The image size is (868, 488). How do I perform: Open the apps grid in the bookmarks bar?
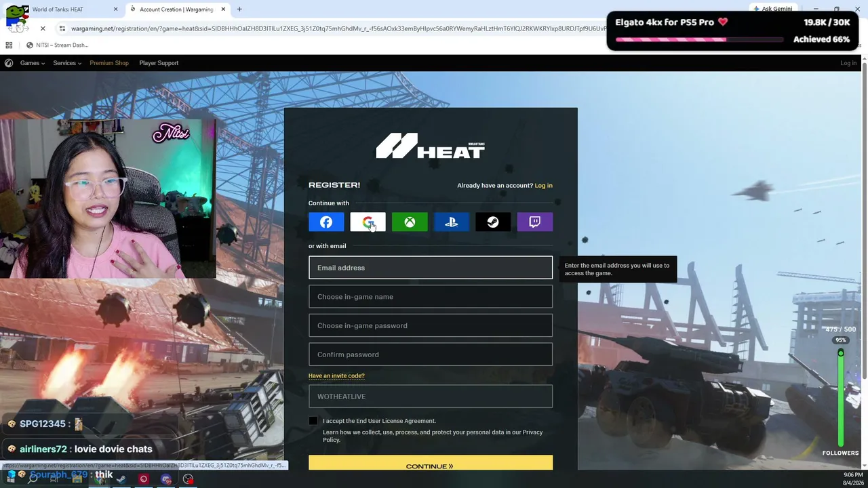[x=9, y=45]
